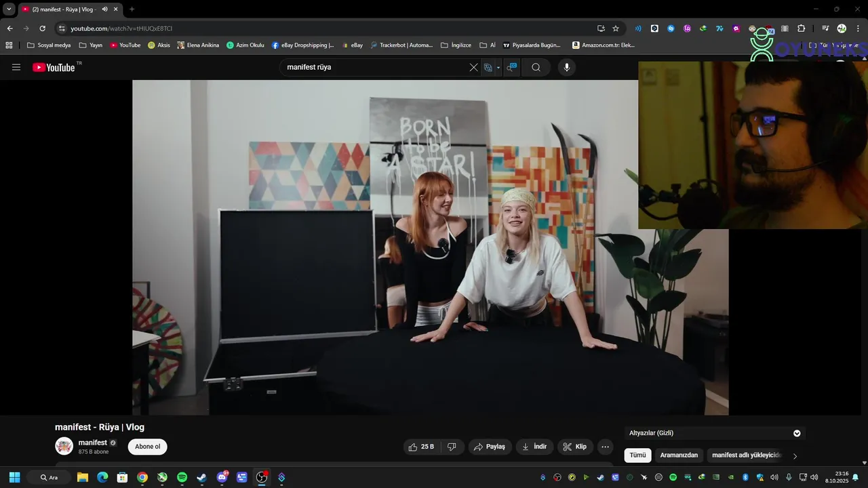Go to the YouTube home logo

pyautogui.click(x=54, y=67)
